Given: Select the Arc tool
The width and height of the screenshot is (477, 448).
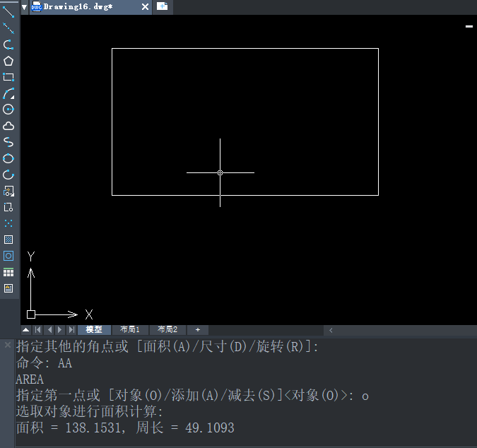Looking at the screenshot, I should 8,93.
